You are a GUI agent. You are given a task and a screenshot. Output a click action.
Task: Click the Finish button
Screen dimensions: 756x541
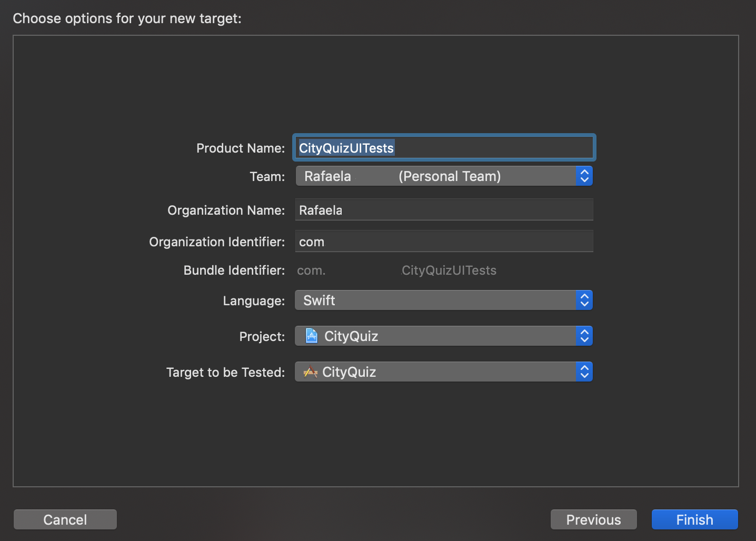(x=694, y=519)
